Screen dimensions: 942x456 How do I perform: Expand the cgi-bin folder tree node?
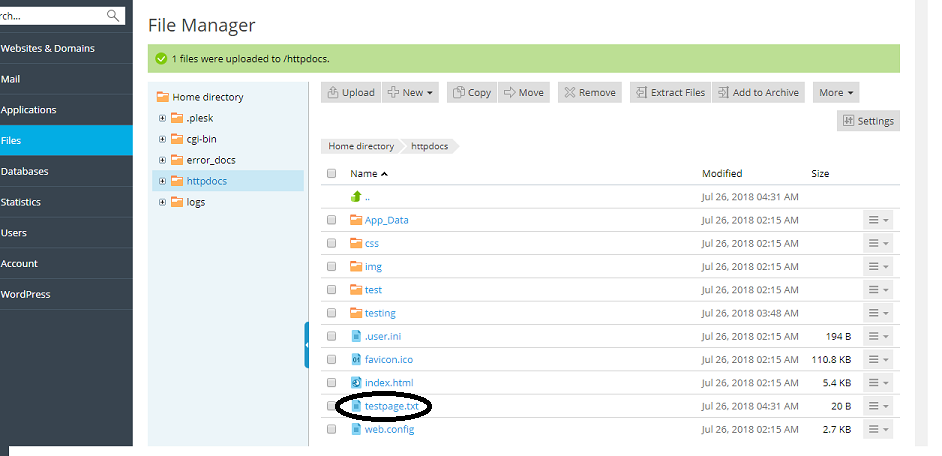162,139
